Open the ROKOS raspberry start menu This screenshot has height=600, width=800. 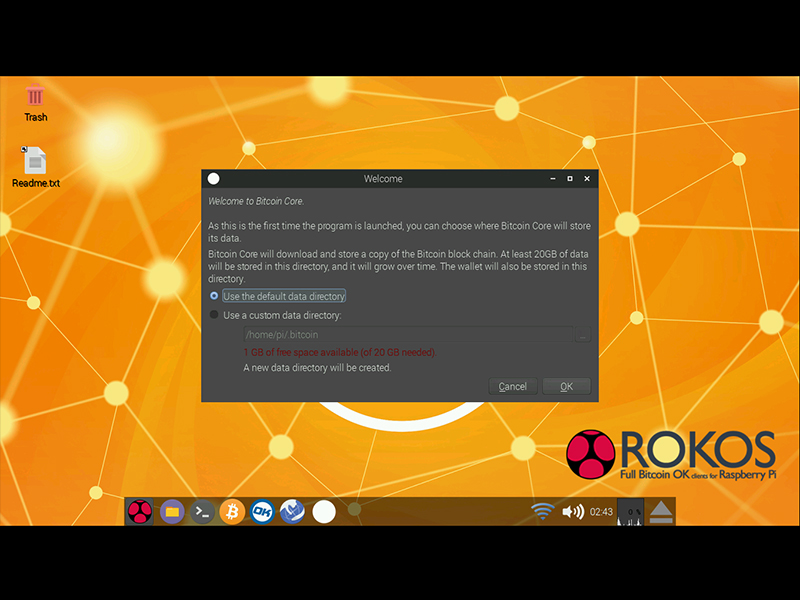(x=139, y=512)
